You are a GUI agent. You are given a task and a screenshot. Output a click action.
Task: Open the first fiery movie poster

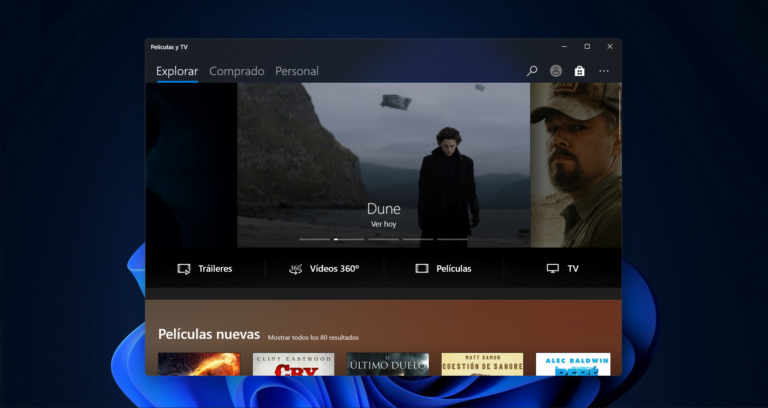199,364
